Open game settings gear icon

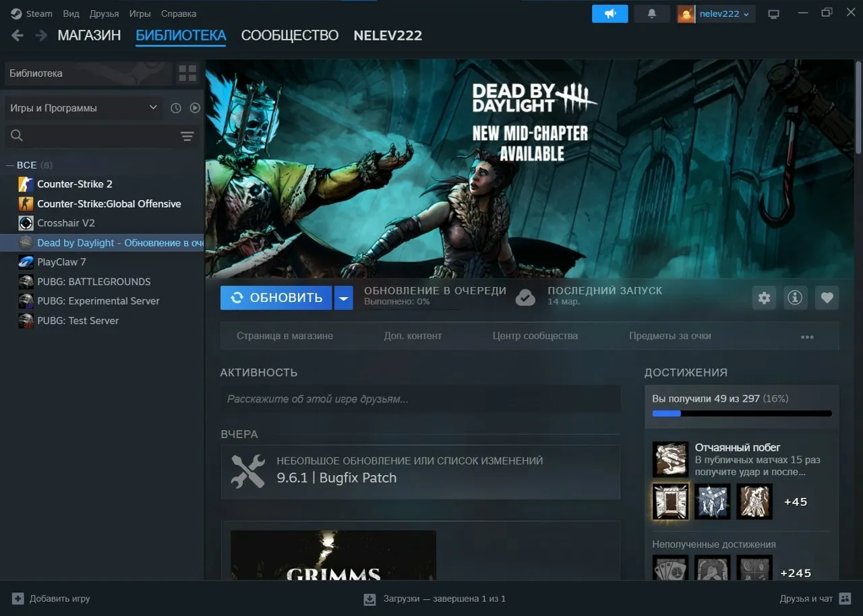pyautogui.click(x=764, y=298)
